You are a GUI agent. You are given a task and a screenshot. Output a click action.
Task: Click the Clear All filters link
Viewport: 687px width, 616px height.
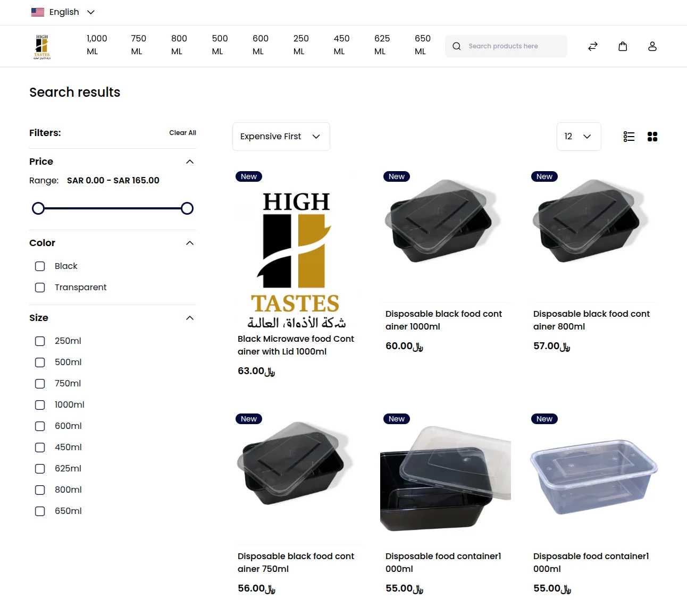click(182, 132)
